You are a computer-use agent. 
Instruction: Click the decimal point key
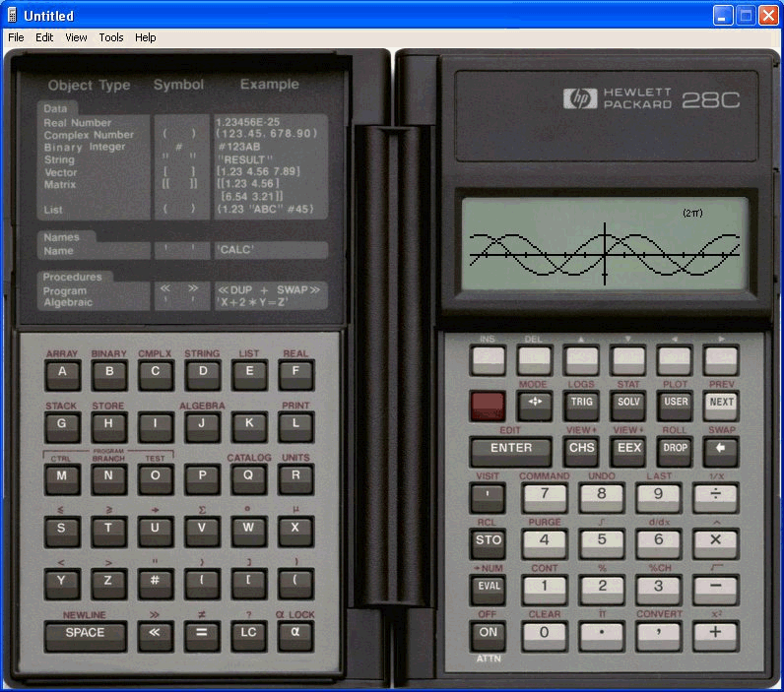(x=602, y=636)
